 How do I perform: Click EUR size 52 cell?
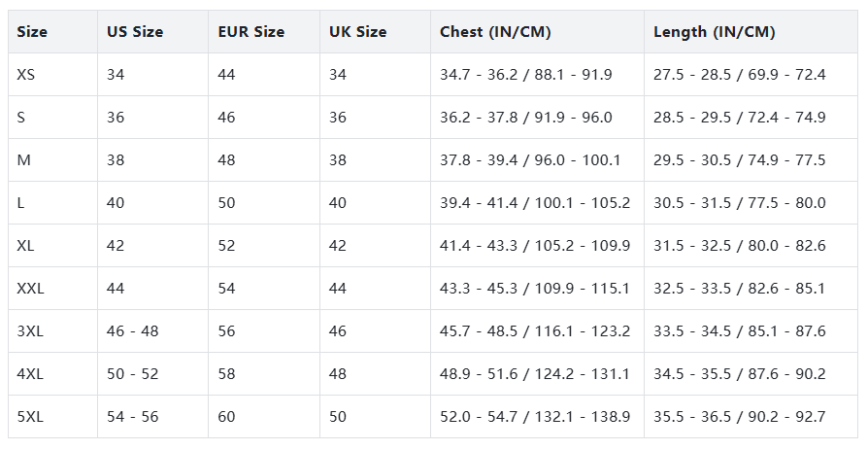point(227,246)
